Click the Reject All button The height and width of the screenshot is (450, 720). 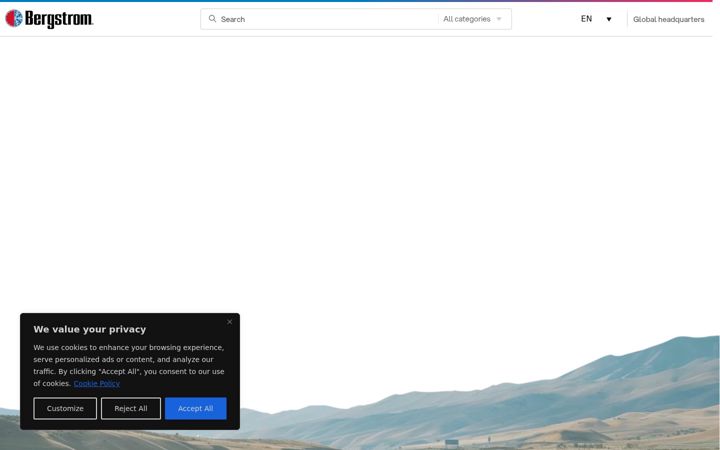tap(131, 408)
